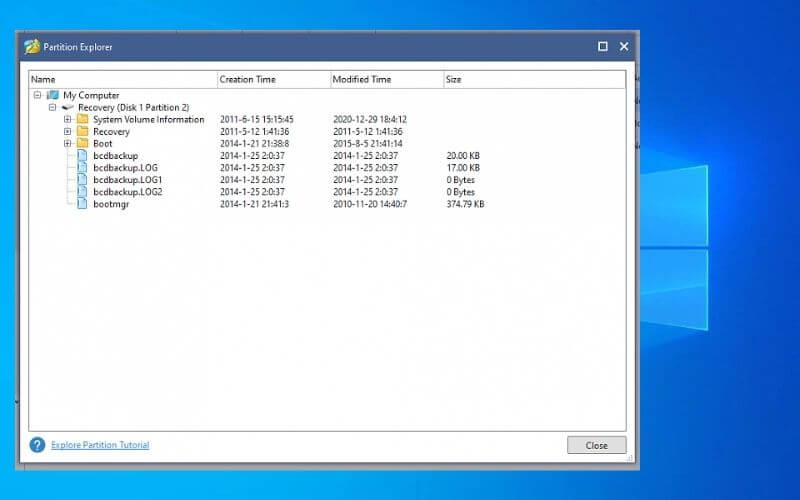Image resolution: width=800 pixels, height=500 pixels.
Task: Click the bcdbackup file icon
Action: pyautogui.click(x=83, y=156)
